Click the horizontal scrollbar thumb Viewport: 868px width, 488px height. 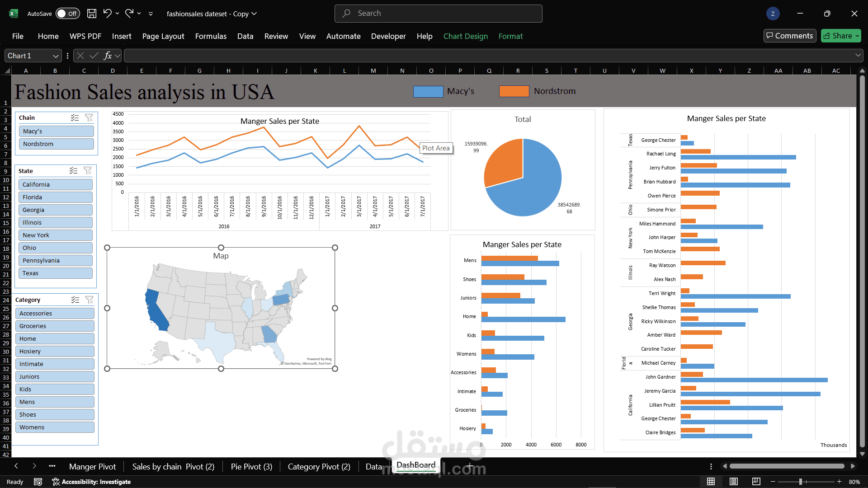787,466
